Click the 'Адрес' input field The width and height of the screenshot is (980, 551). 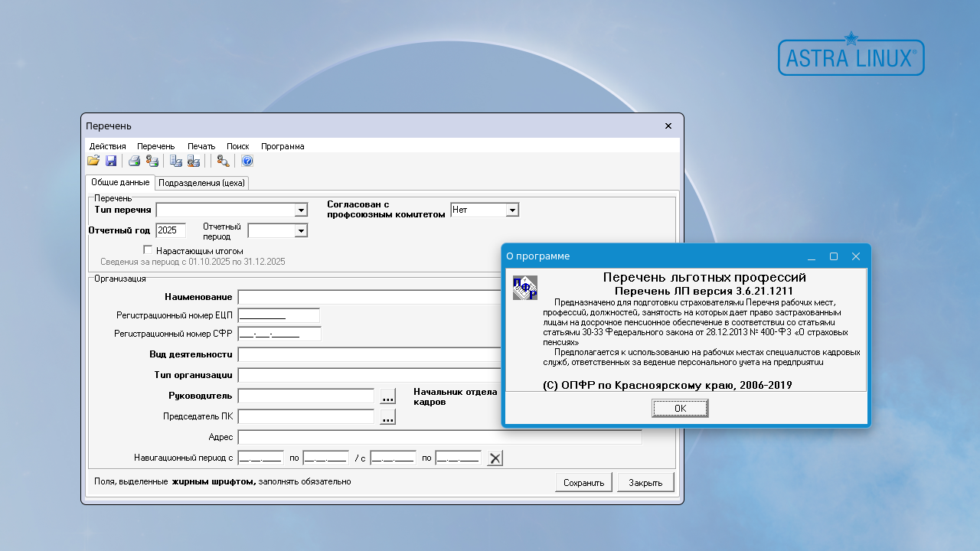coord(439,438)
